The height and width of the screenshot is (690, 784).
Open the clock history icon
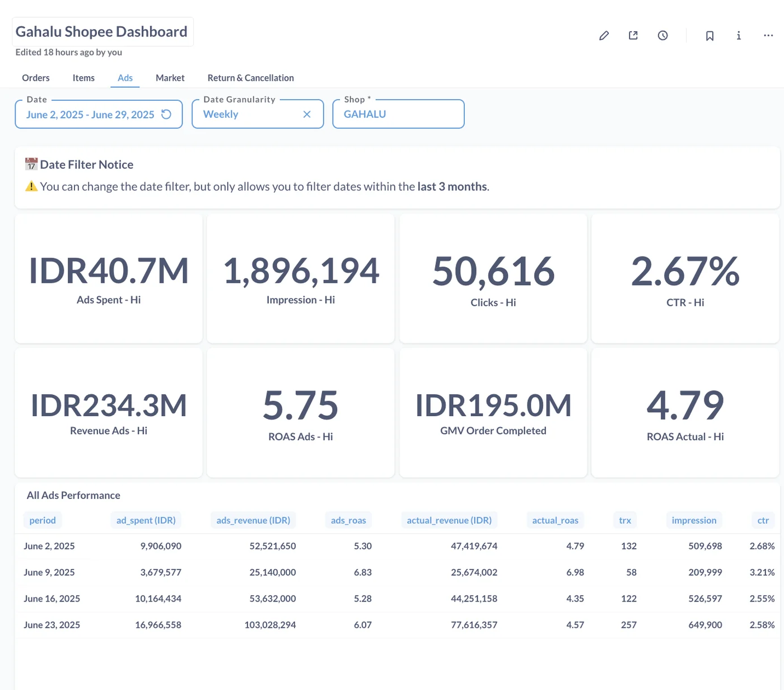pos(662,36)
